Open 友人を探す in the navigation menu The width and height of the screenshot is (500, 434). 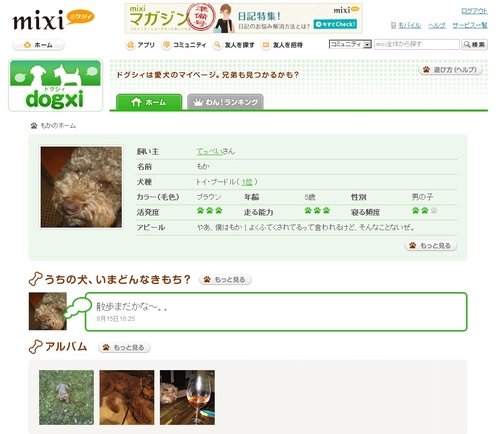(234, 45)
